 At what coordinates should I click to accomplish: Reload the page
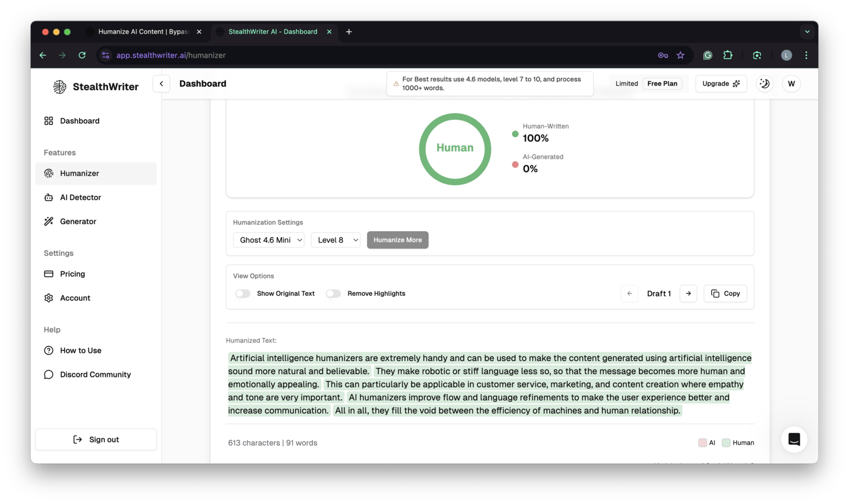point(82,55)
